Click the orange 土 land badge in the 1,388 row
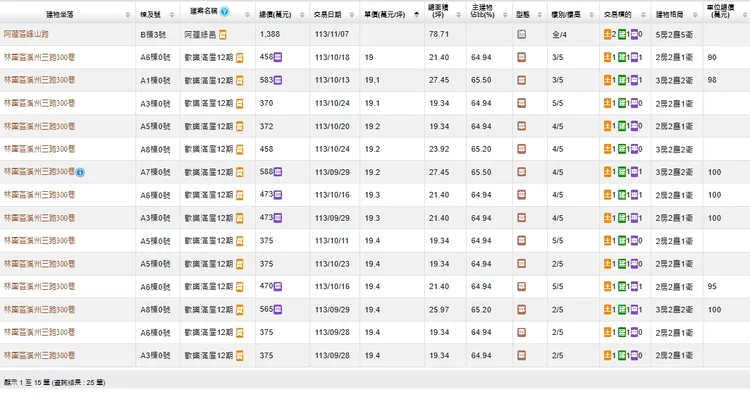Viewport: 750px width, 395px height. 607,34
